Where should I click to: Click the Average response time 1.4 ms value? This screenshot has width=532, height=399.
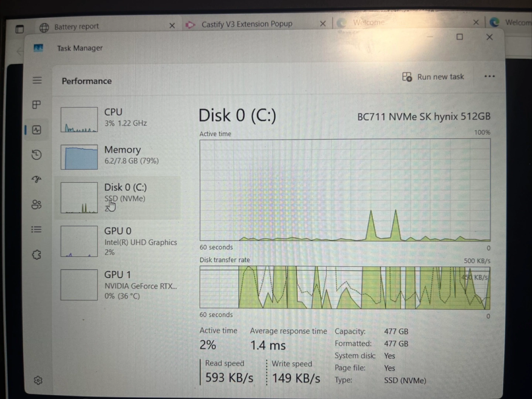[268, 345]
